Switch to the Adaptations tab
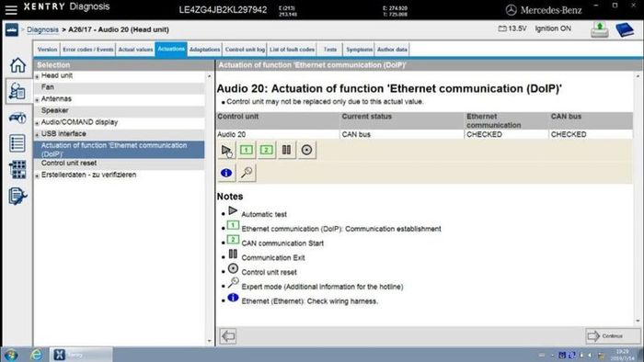 pos(204,50)
